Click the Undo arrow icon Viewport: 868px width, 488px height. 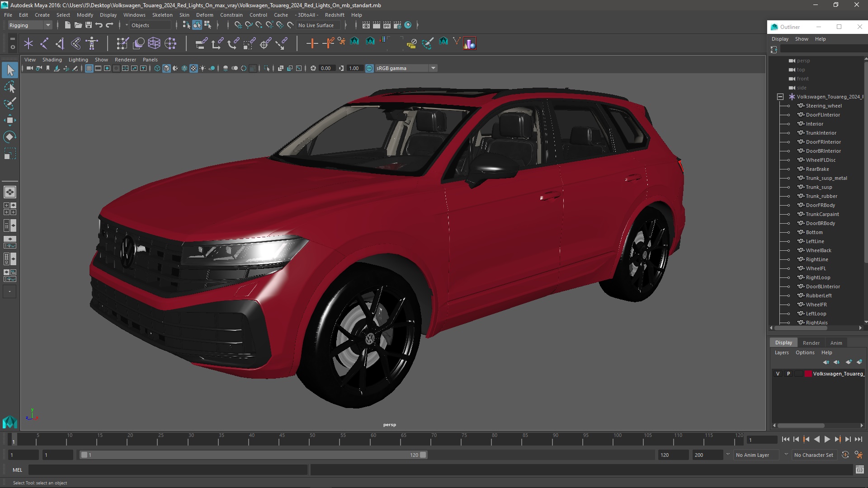pos(99,25)
